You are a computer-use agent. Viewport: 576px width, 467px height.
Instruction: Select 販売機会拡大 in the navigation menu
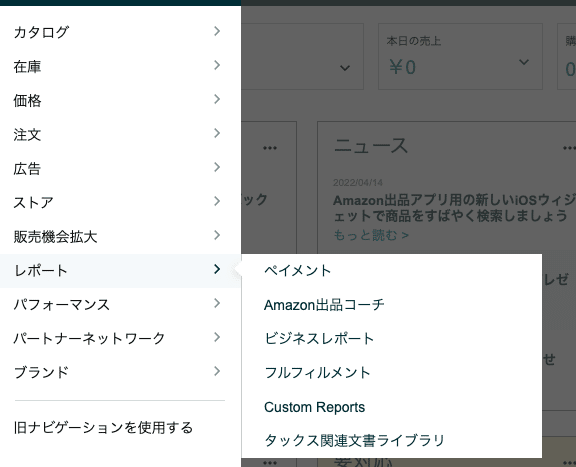[120, 236]
